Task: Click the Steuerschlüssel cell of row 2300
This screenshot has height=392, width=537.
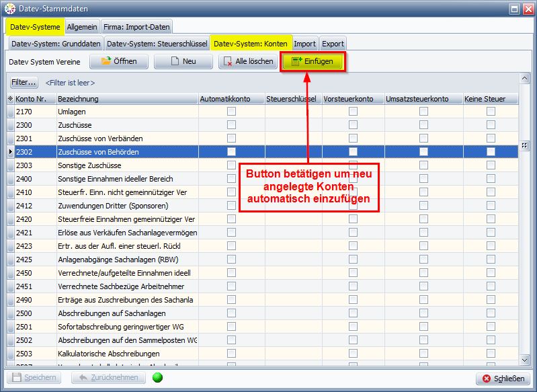Action: [294, 125]
